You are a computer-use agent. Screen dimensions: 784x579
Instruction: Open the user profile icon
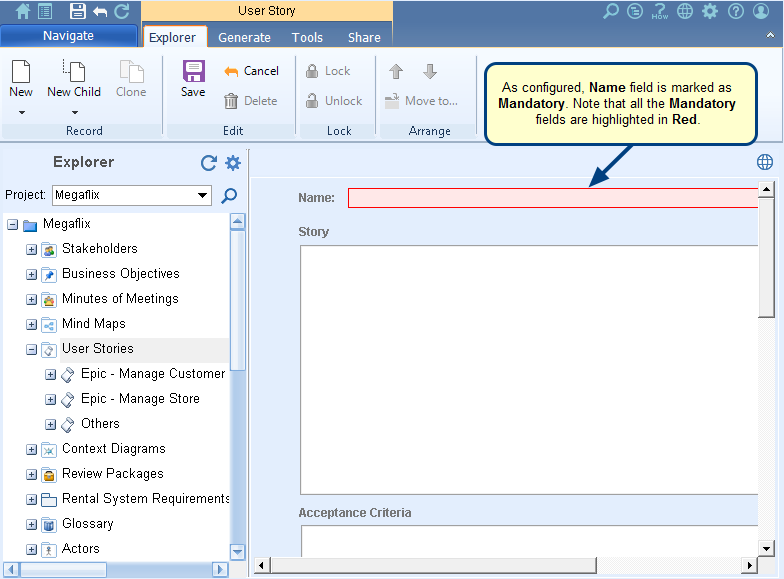click(761, 11)
